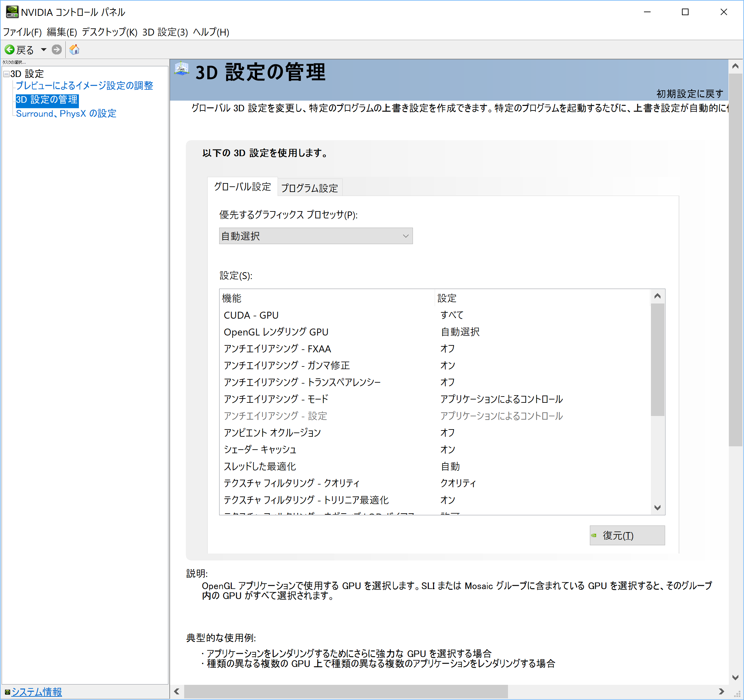
Task: Click the 復元(T) button
Action: coord(627,535)
